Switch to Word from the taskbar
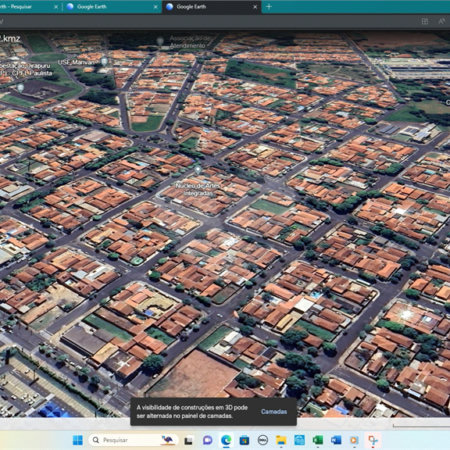 pos(336,440)
